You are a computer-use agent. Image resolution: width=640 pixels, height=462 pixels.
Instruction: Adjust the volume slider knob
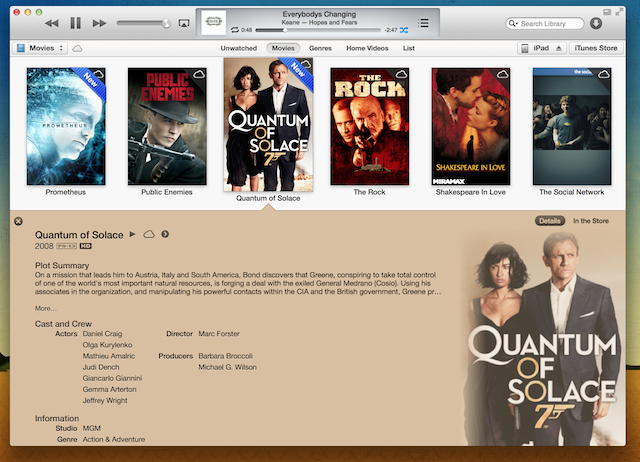point(166,23)
